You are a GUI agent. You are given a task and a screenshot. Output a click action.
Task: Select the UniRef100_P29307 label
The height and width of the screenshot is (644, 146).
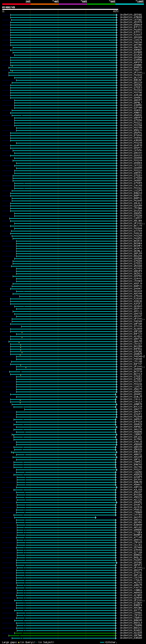pos(131,35)
